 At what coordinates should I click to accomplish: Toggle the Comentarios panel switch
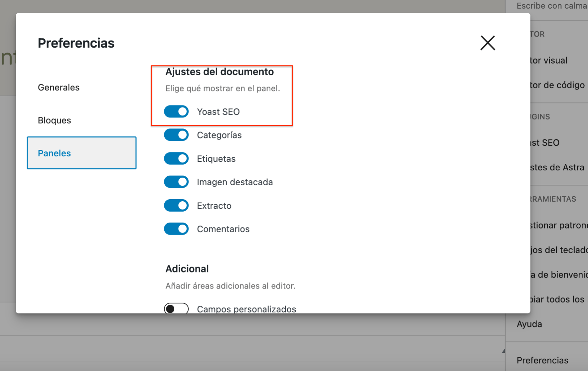coord(176,229)
